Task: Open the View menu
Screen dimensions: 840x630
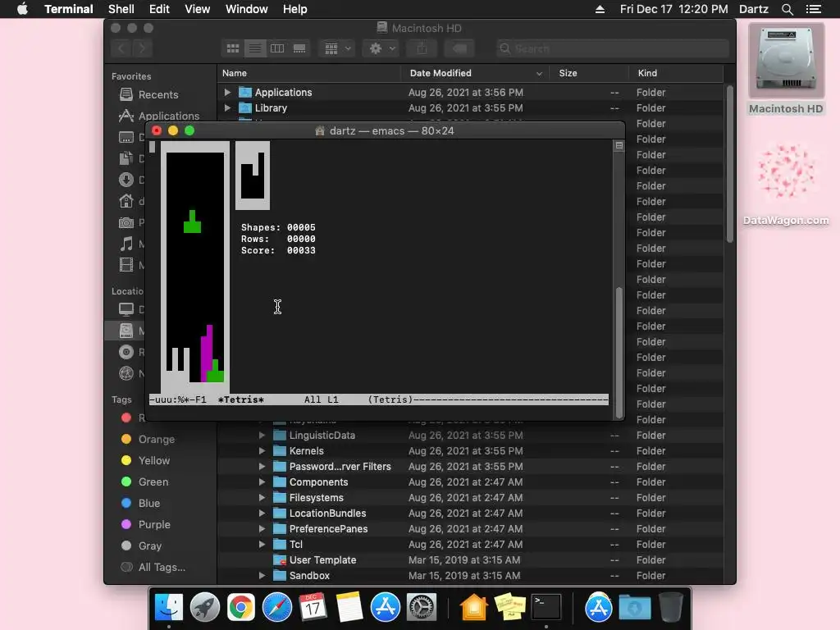Action: (197, 9)
